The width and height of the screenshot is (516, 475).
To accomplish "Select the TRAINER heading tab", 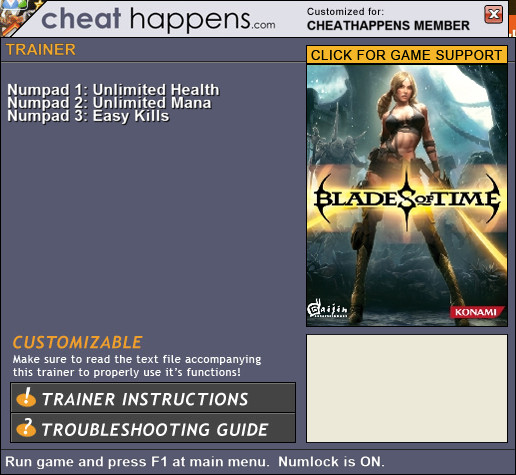I will pyautogui.click(x=41, y=50).
